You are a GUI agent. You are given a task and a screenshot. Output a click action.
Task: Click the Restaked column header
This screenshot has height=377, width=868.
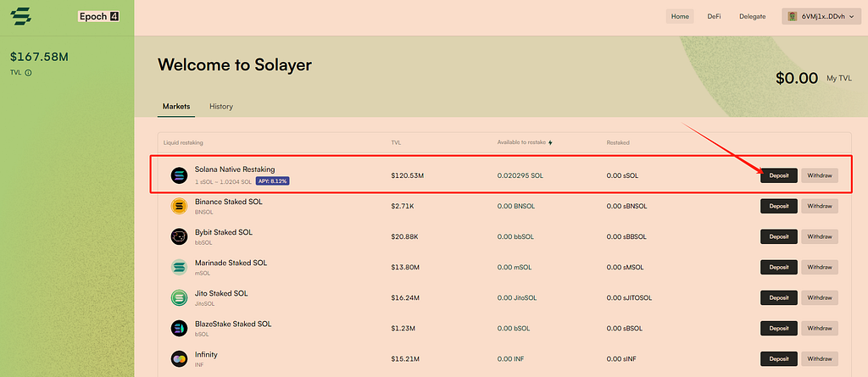tap(618, 142)
